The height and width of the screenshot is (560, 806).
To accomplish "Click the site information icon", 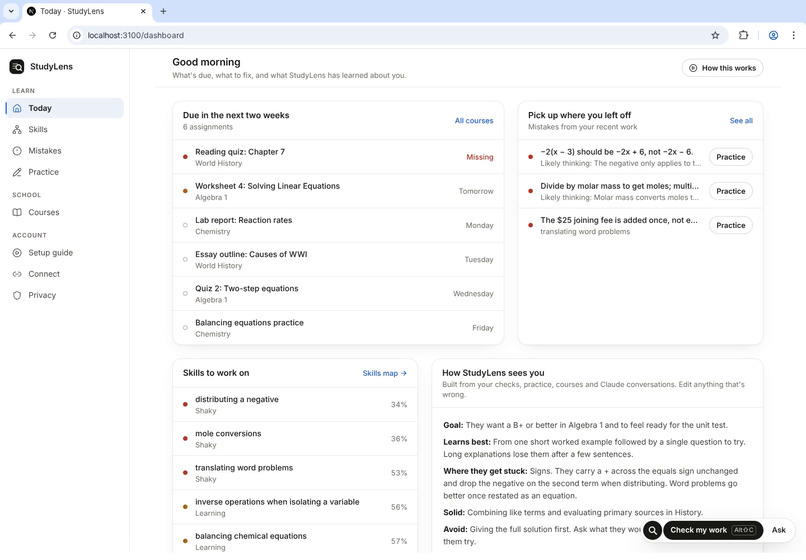I will coord(77,35).
